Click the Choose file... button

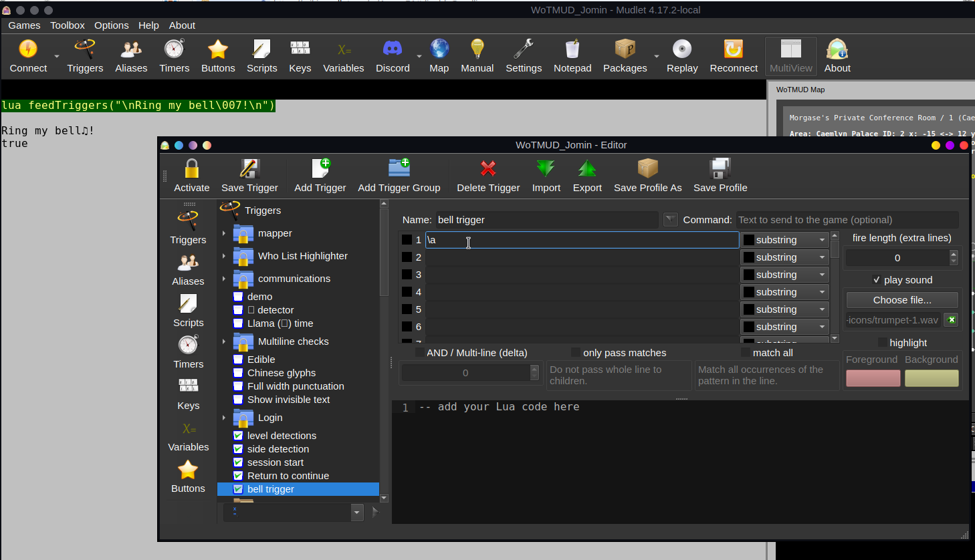click(901, 300)
